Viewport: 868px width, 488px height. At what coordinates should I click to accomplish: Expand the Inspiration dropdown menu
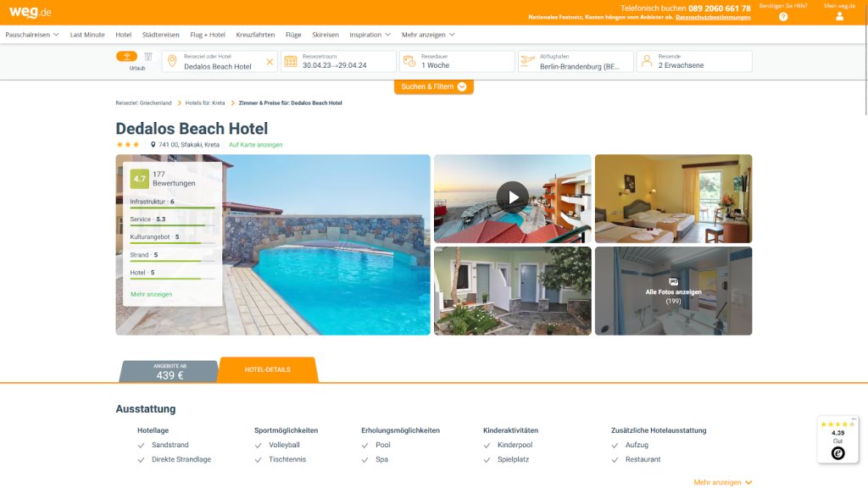point(370,34)
